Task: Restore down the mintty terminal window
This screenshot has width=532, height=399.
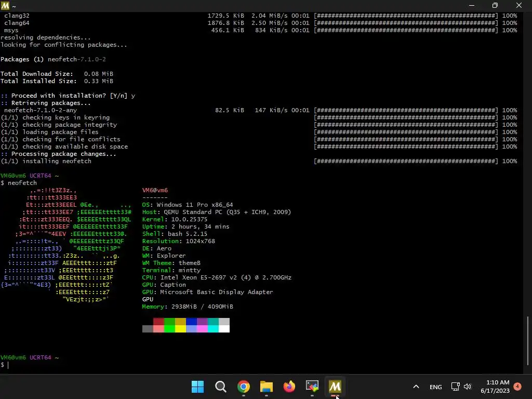Action: [495, 5]
